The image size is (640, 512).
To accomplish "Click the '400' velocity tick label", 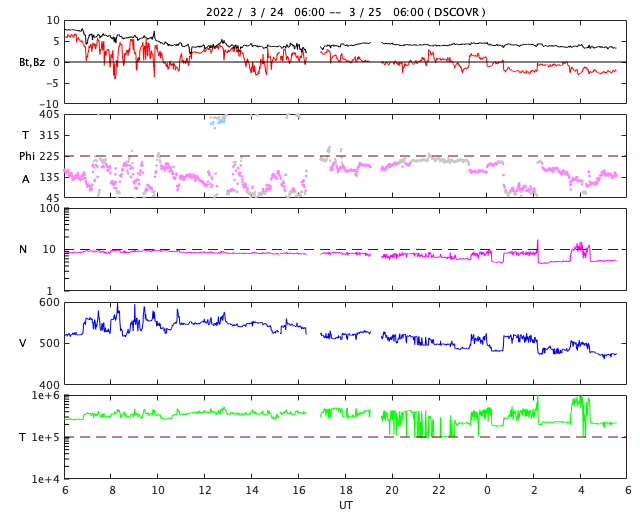I will point(49,385).
